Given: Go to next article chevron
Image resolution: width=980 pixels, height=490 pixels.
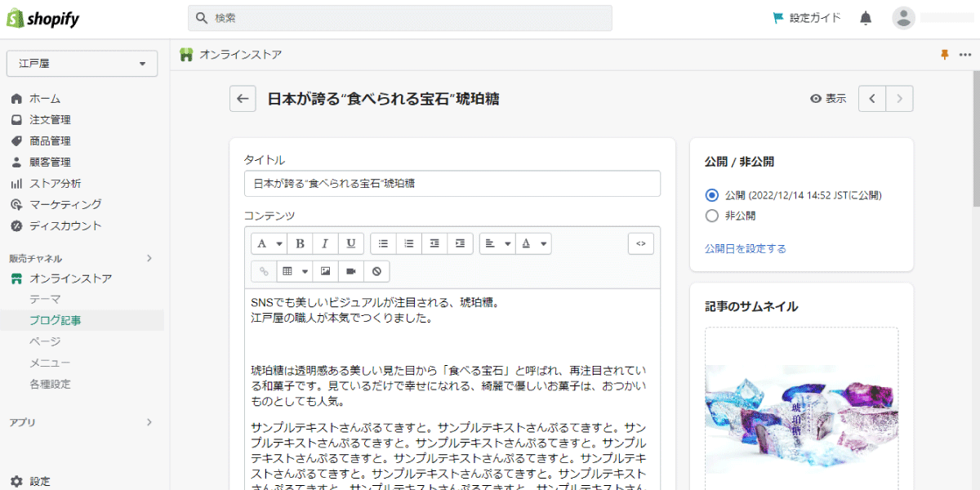Looking at the screenshot, I should (900, 99).
